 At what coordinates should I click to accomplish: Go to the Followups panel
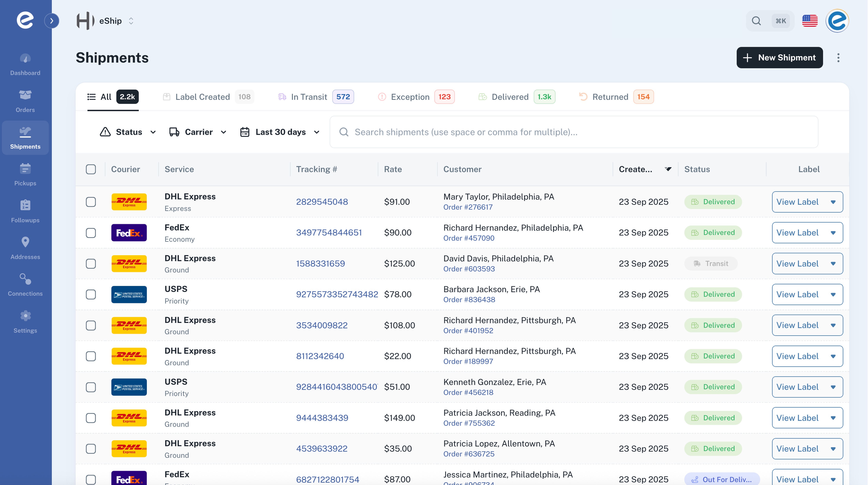pos(25,211)
